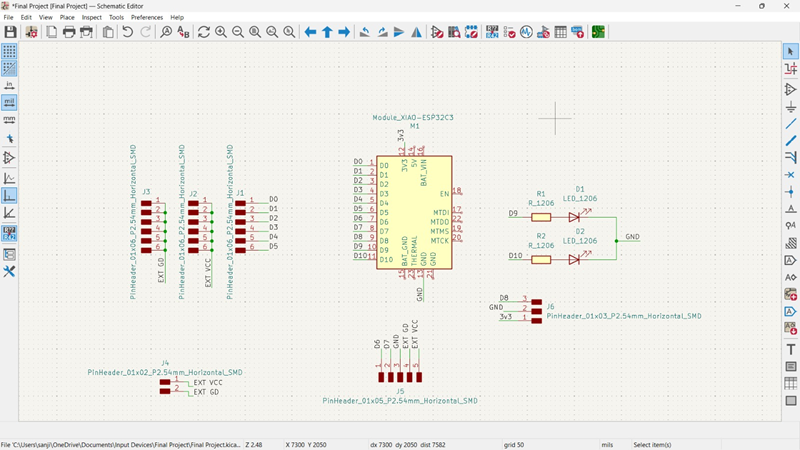Zoom in with the plus magnifier

click(221, 32)
